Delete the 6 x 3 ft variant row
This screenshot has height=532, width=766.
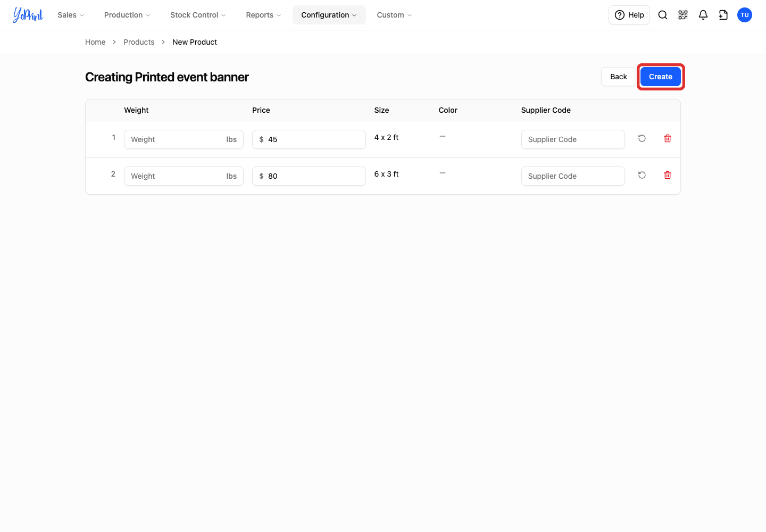[668, 175]
